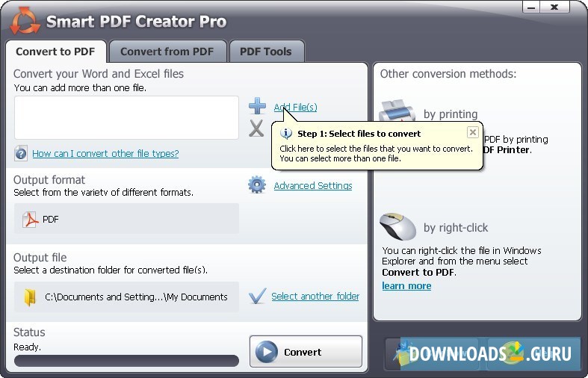The width and height of the screenshot is (588, 378).
Task: Click the printer icon by printing
Action: pos(397,111)
